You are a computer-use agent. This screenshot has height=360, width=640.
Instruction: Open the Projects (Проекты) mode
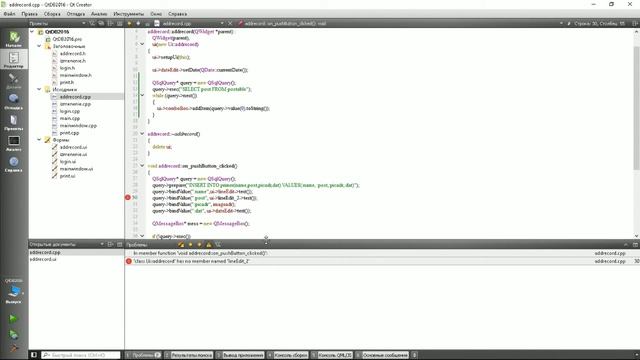click(14, 122)
